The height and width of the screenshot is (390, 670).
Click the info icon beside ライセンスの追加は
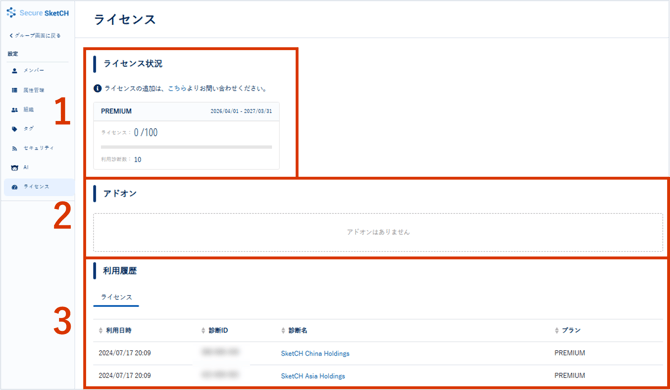coord(97,88)
